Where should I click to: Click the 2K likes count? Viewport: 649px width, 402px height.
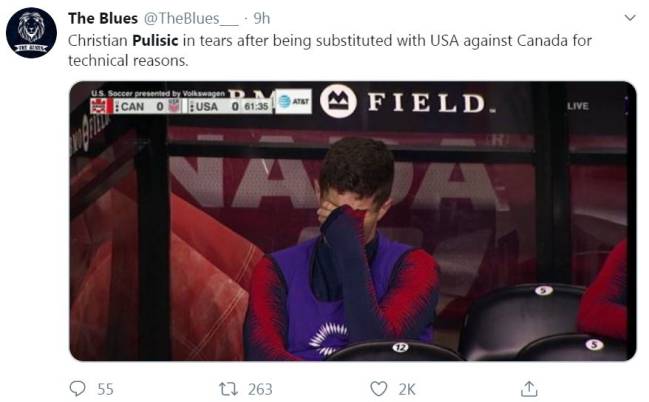click(407, 389)
